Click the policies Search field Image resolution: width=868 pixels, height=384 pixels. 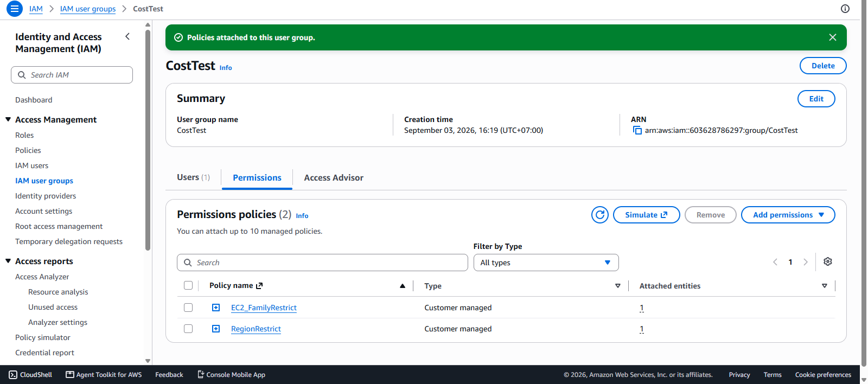322,263
